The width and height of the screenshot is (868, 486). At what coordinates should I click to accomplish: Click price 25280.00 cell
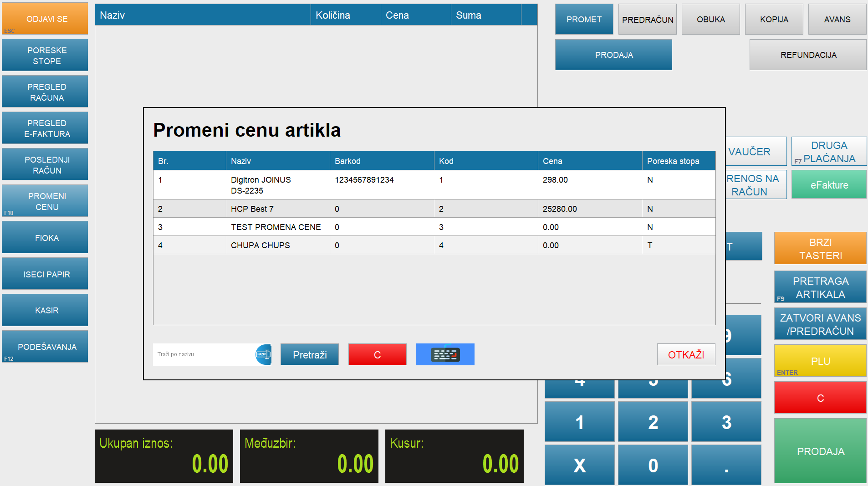tap(590, 209)
